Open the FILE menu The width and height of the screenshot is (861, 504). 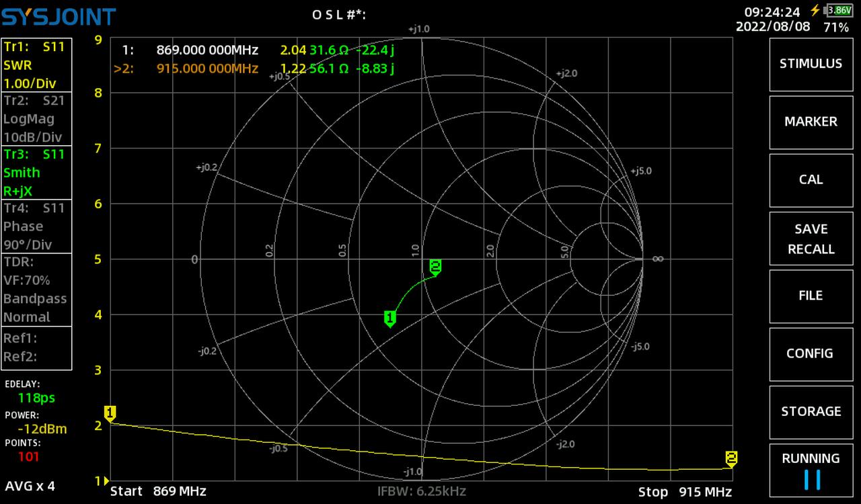811,296
